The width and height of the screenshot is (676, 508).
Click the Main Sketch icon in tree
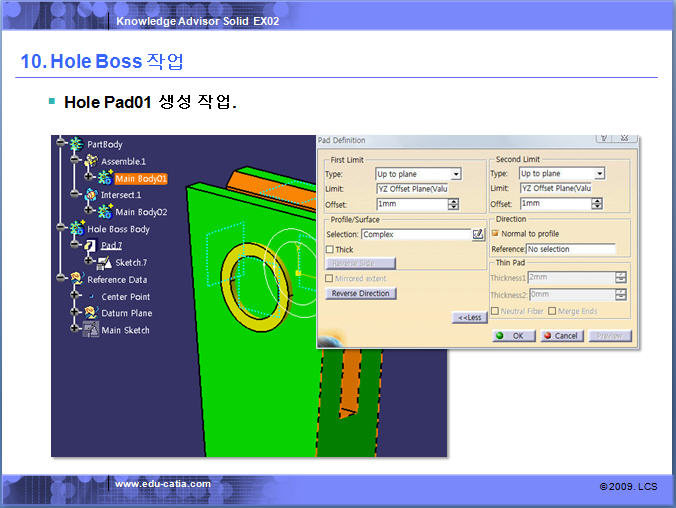pyautogui.click(x=90, y=330)
